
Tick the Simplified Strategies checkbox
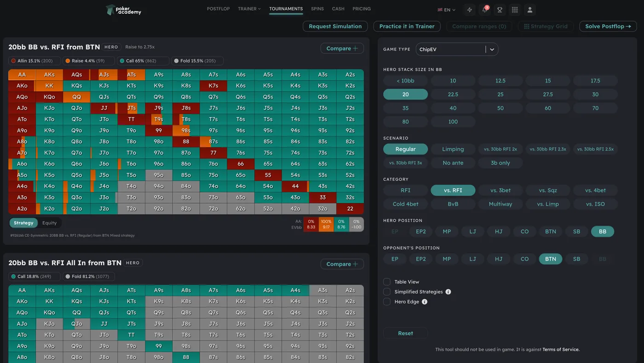[387, 292]
